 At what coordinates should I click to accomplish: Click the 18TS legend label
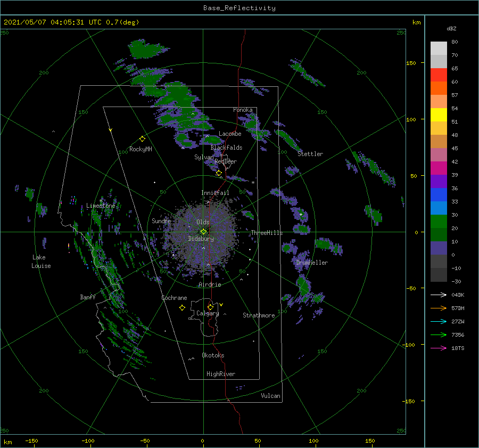click(458, 348)
